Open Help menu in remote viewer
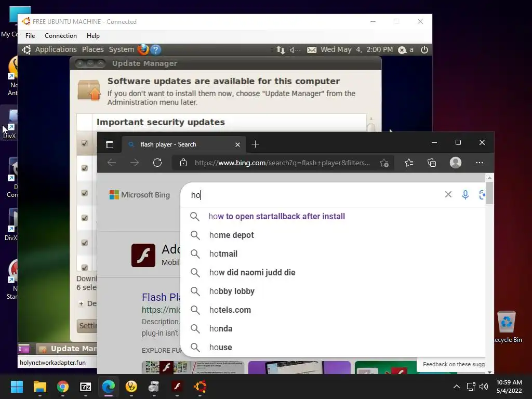 click(x=93, y=36)
